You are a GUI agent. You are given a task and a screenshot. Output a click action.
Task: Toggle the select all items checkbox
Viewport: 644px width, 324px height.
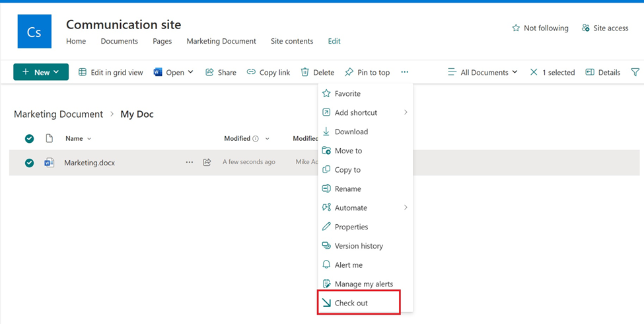29,138
